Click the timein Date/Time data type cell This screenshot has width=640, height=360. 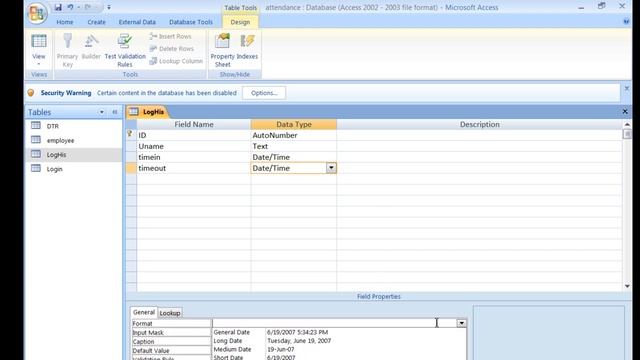click(294, 157)
